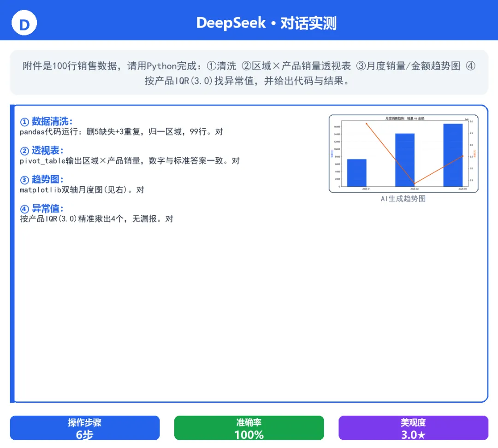Click the chart title 月度销售趋势
Viewport: 498px width, 448px height.
[x=405, y=118]
